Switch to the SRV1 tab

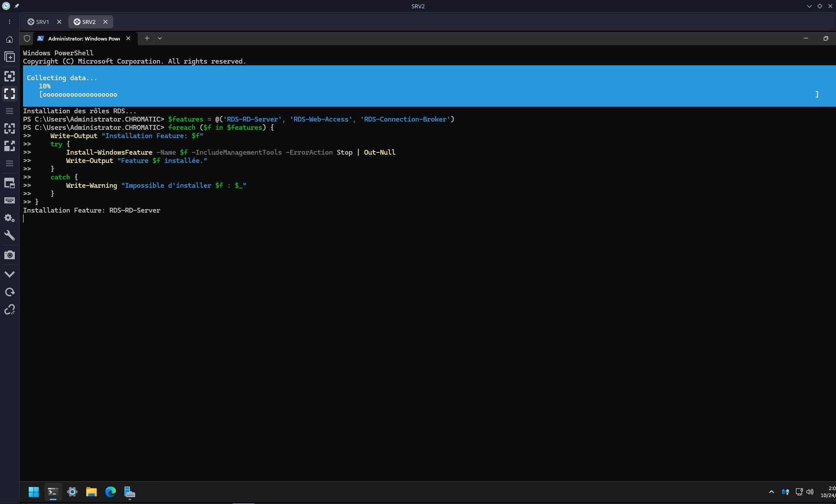click(39, 22)
